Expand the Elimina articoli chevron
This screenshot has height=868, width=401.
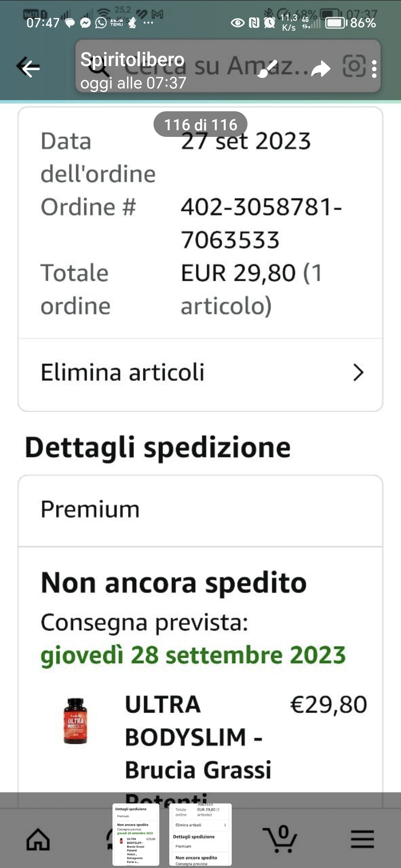[x=358, y=372]
